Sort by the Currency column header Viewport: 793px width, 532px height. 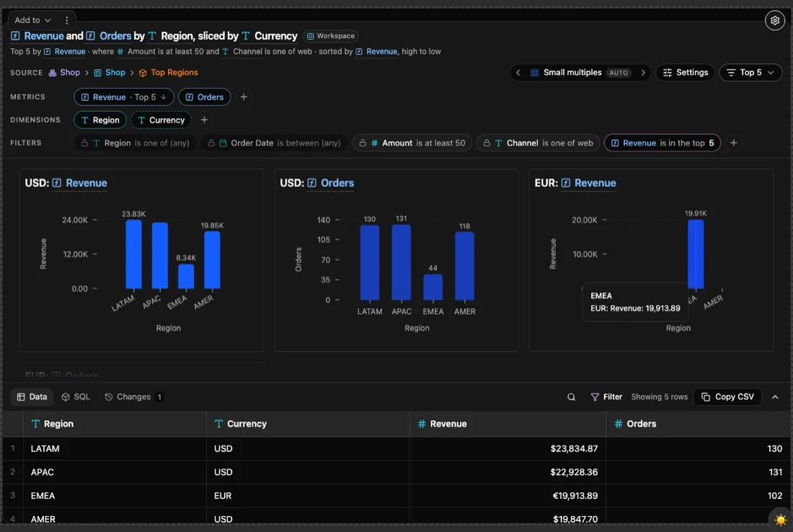(x=308, y=424)
